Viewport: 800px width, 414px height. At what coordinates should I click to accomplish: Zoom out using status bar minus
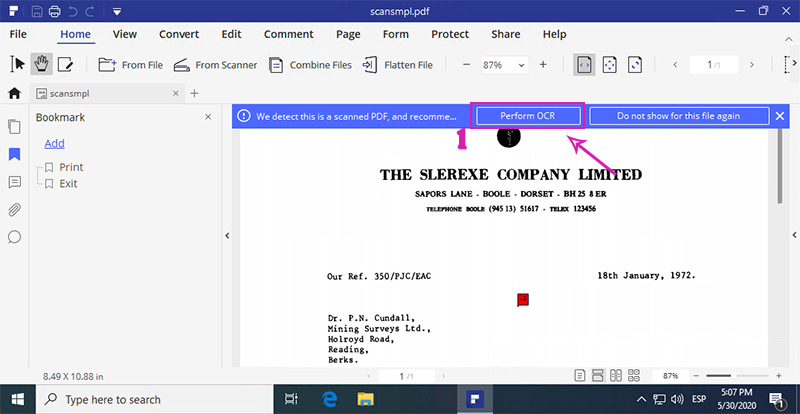(698, 376)
